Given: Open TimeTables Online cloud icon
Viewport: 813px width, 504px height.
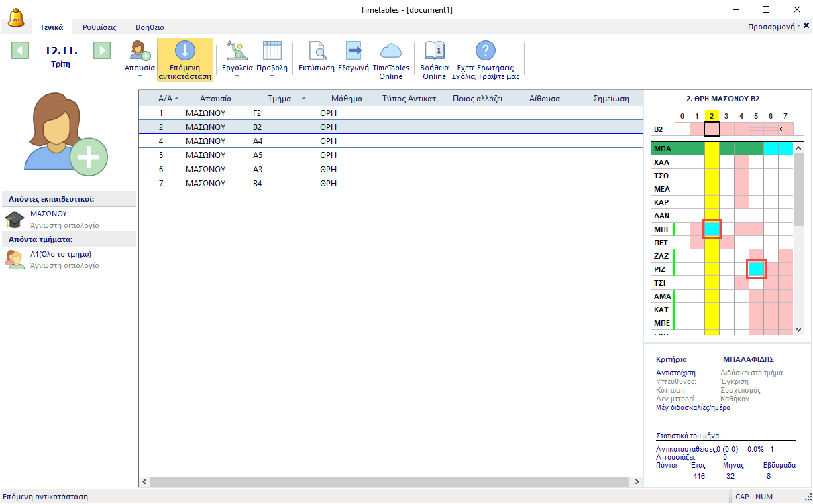Looking at the screenshot, I should (x=390, y=52).
